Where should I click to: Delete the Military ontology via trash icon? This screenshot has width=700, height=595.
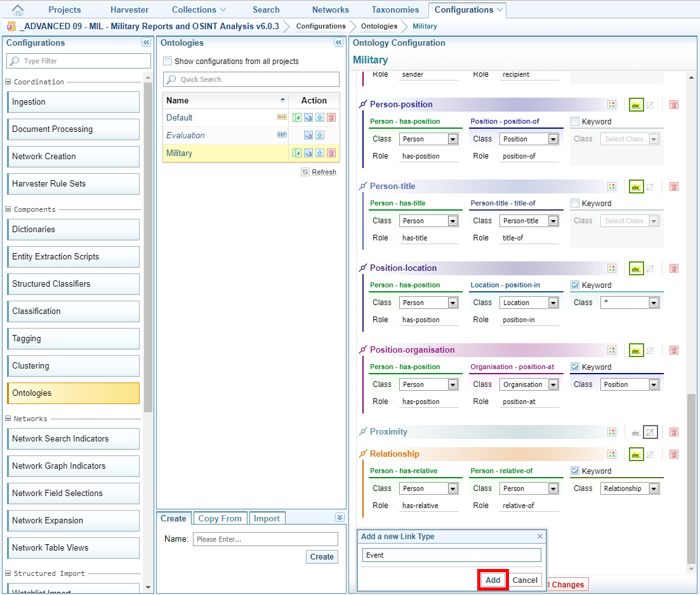coord(331,153)
